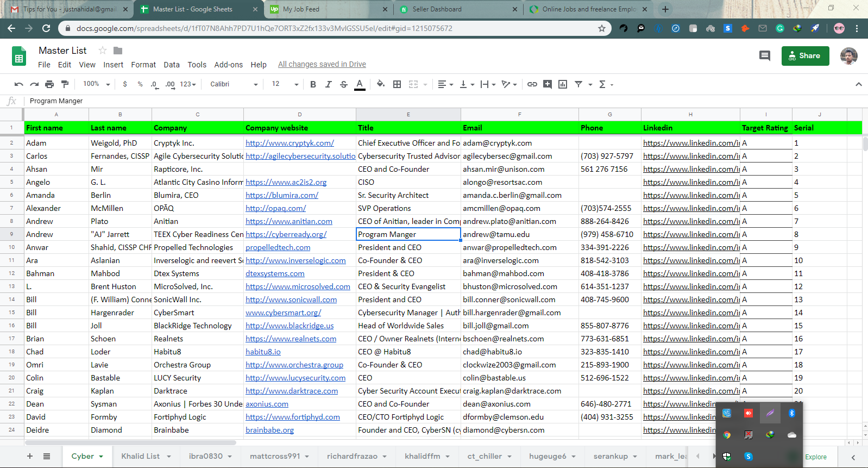The height and width of the screenshot is (468, 868).
Task: Select the paint format tool
Action: click(x=65, y=84)
